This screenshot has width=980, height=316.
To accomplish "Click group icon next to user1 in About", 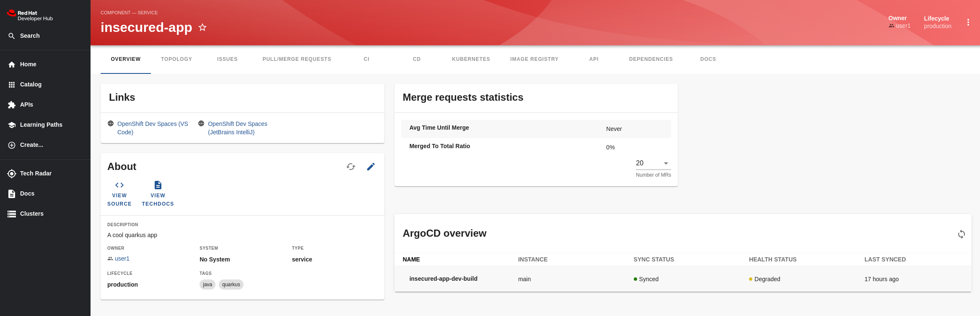I will pos(110,259).
